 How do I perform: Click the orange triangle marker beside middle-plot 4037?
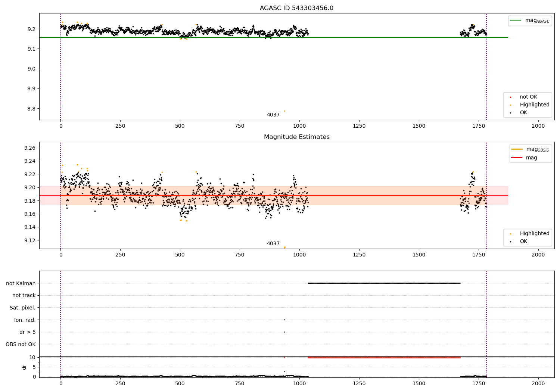pyautogui.click(x=284, y=248)
